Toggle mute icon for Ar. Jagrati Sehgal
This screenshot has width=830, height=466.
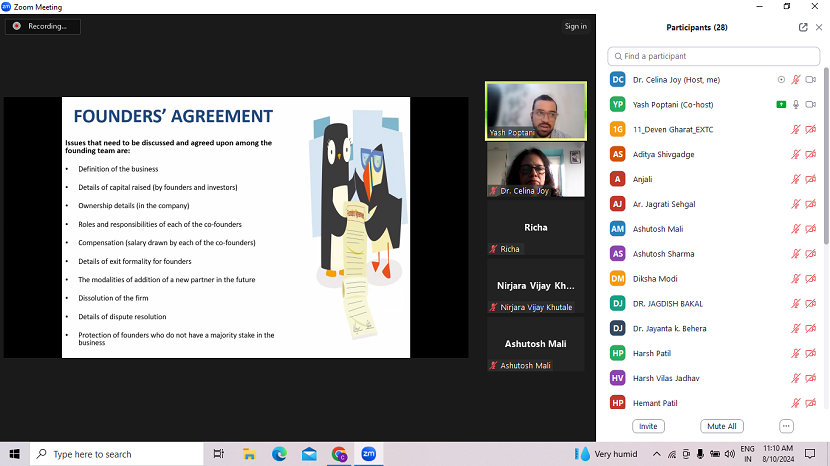point(796,204)
